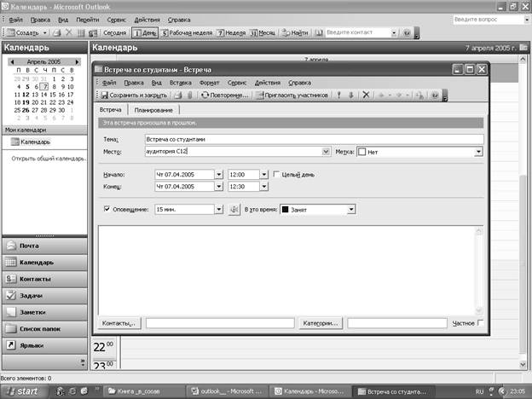This screenshot has width=532, height=399.
Task: Open the Recurrence settings button
Action: point(224,95)
